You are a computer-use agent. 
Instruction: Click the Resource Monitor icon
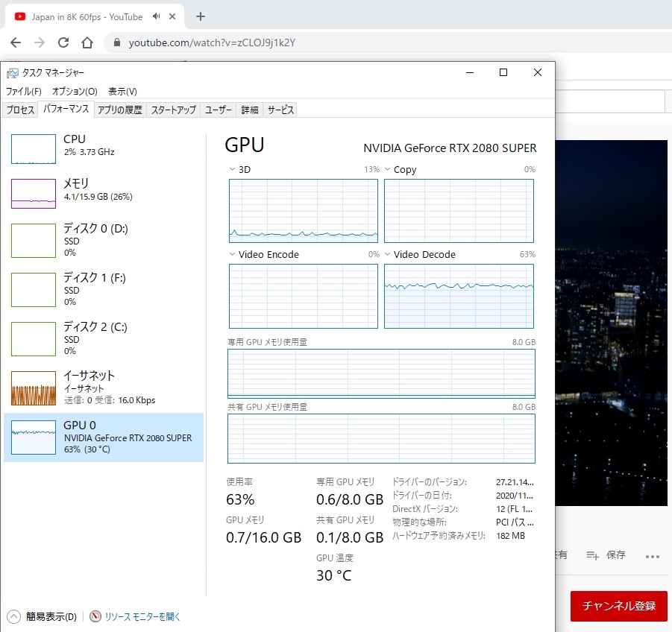(95, 616)
